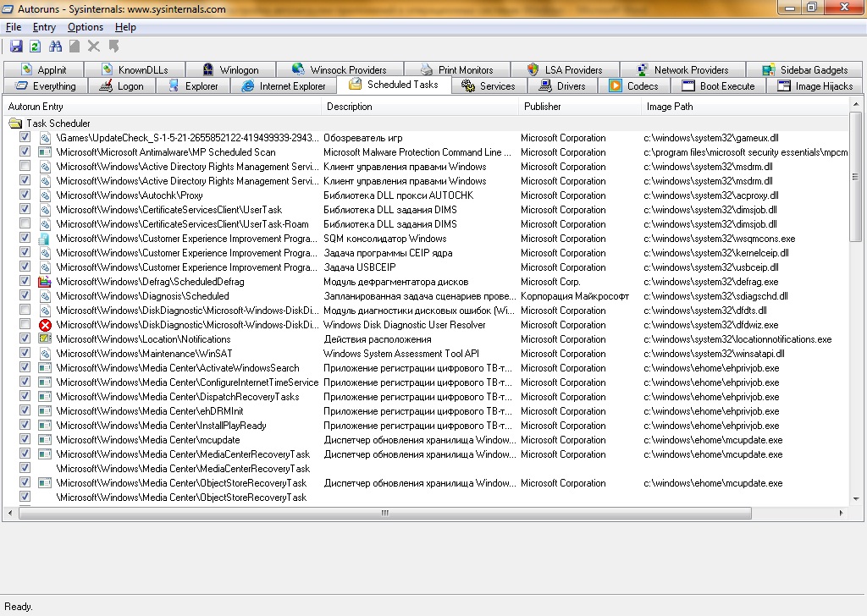
Task: Click the Find binoculars icon
Action: point(55,47)
